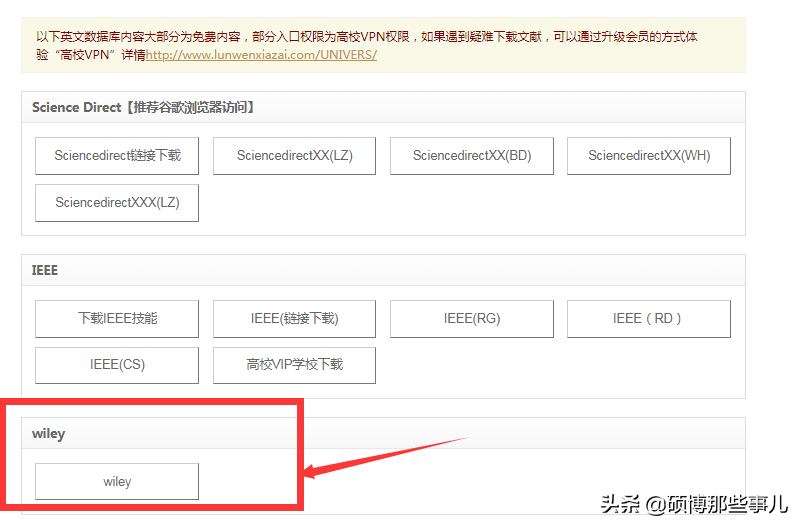Choose the IEEE ( RD ) button
The image size is (804, 530).
click(x=649, y=319)
